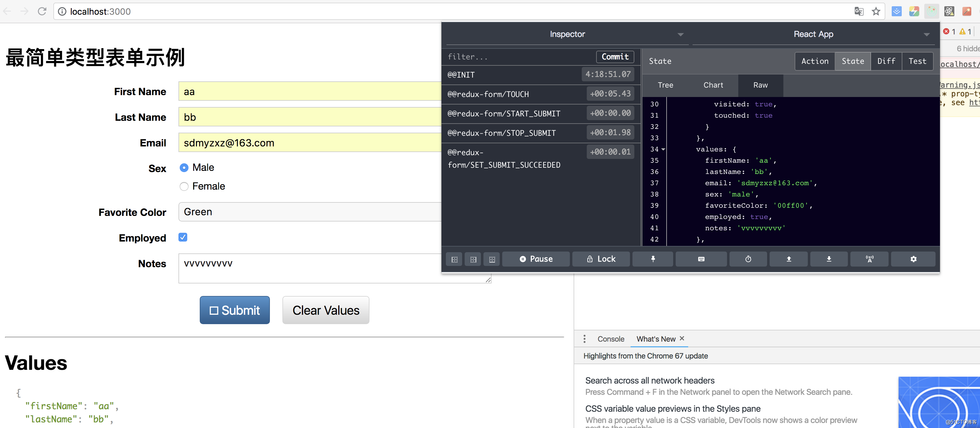Switch to the Action view tab
The width and height of the screenshot is (980, 428).
pos(814,61)
